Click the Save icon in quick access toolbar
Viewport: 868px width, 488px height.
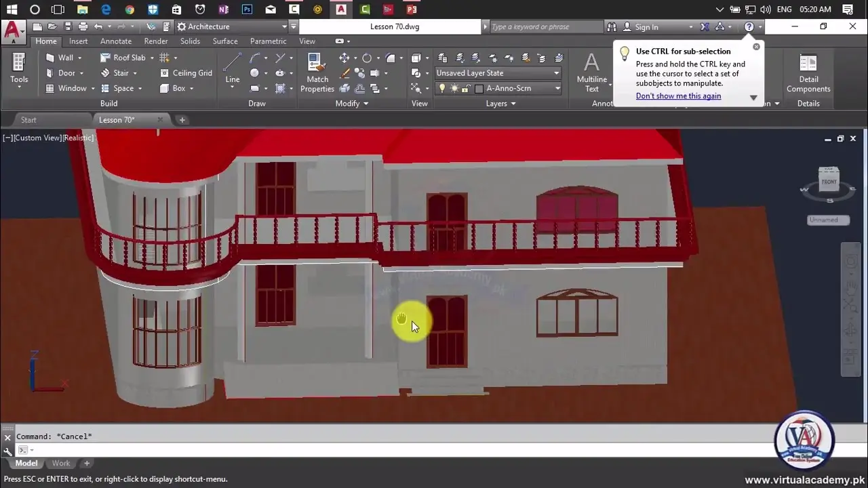[x=68, y=26]
